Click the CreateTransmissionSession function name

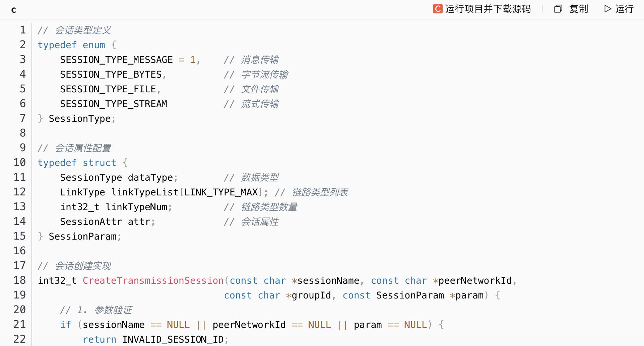[153, 280]
